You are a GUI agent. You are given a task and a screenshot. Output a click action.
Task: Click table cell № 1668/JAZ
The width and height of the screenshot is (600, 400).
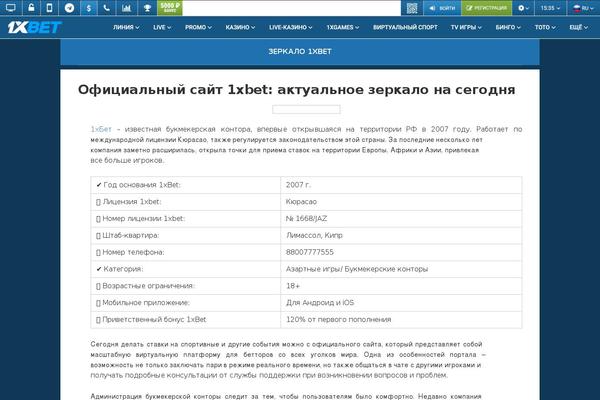coord(401,219)
